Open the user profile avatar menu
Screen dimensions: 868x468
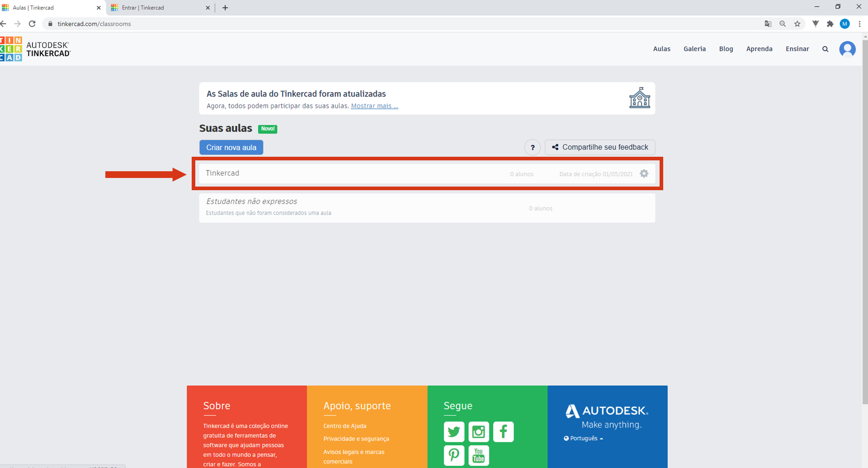(x=847, y=49)
